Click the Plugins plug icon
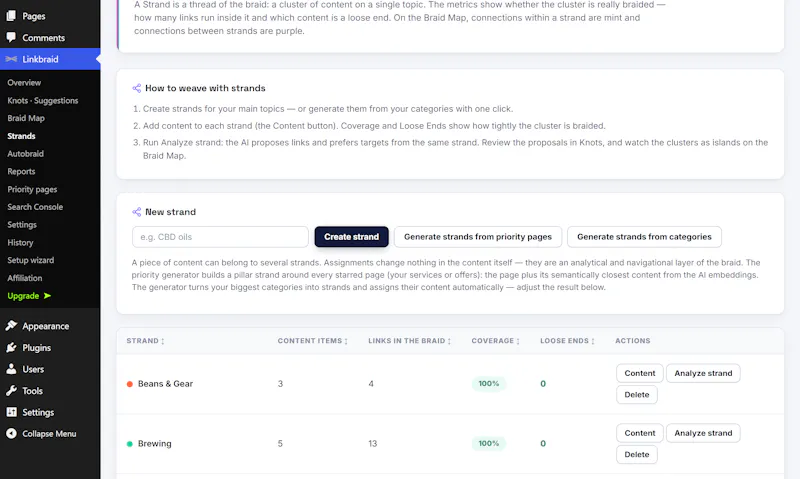The image size is (800, 479). [11, 347]
